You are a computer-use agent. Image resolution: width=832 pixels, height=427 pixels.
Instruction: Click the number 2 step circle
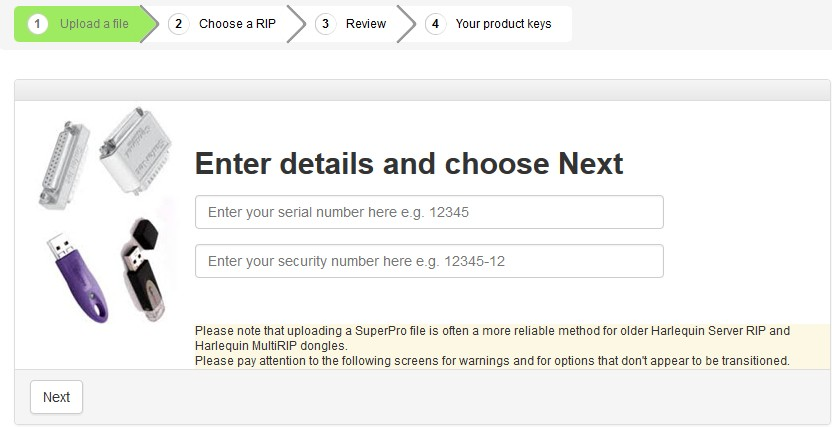pyautogui.click(x=178, y=24)
